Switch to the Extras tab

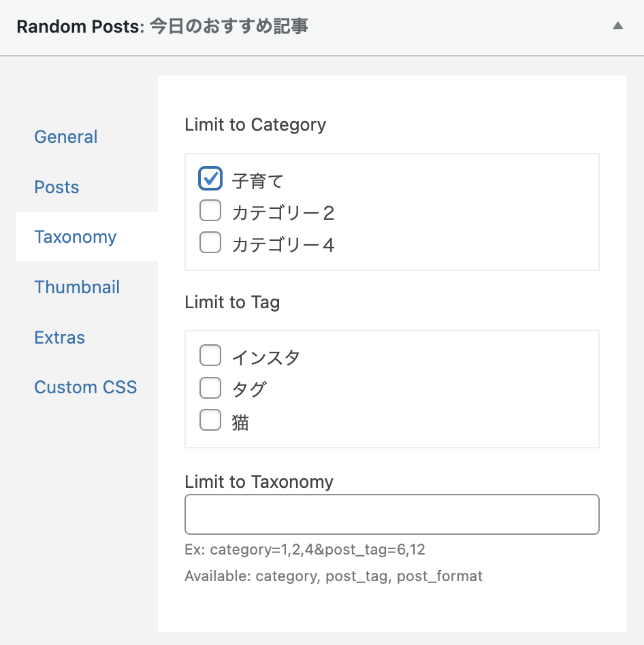[x=59, y=337]
